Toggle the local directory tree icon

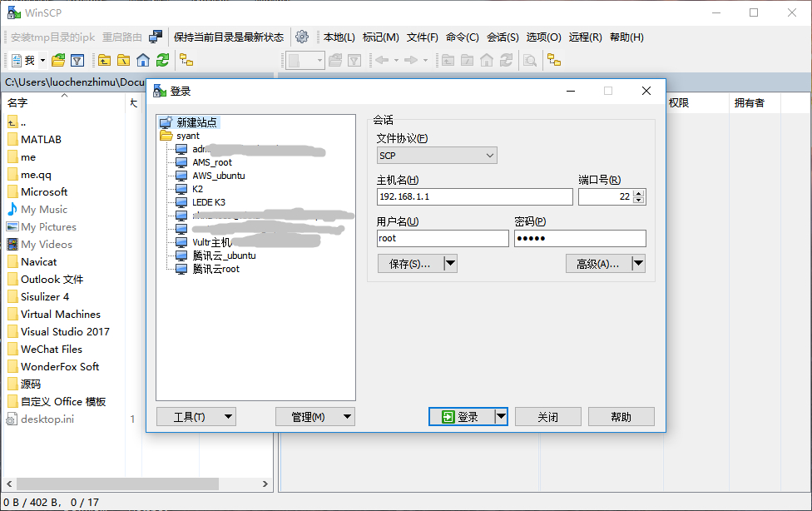[x=186, y=61]
